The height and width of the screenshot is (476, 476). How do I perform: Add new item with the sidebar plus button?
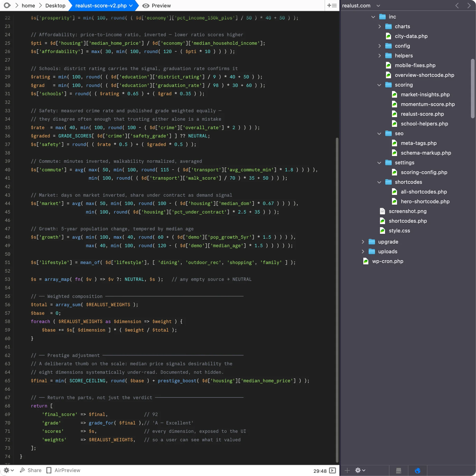pyautogui.click(x=347, y=470)
